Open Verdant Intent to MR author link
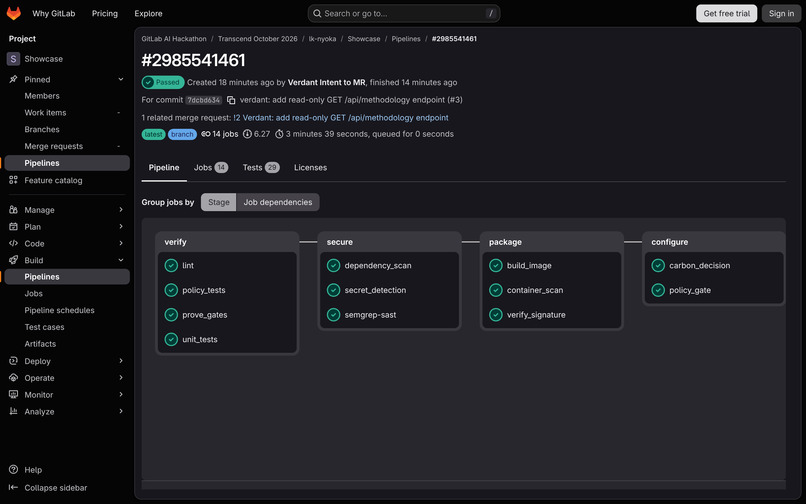Viewport: 806px width, 504px height. [x=326, y=82]
